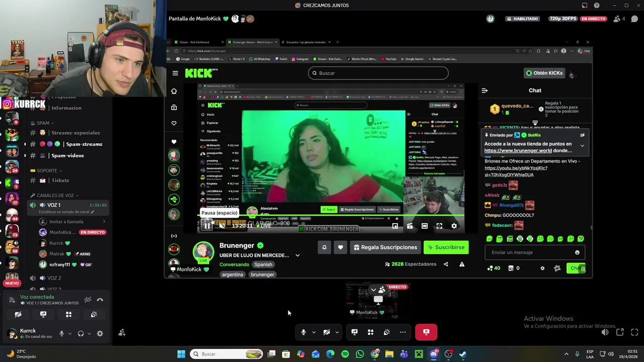644x362 pixels.
Task: Open server icon with badge 44
Action: pos(12,215)
